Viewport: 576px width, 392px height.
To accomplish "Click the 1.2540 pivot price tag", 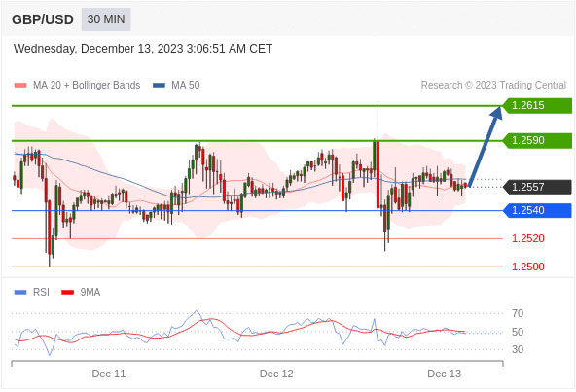I will [537, 210].
